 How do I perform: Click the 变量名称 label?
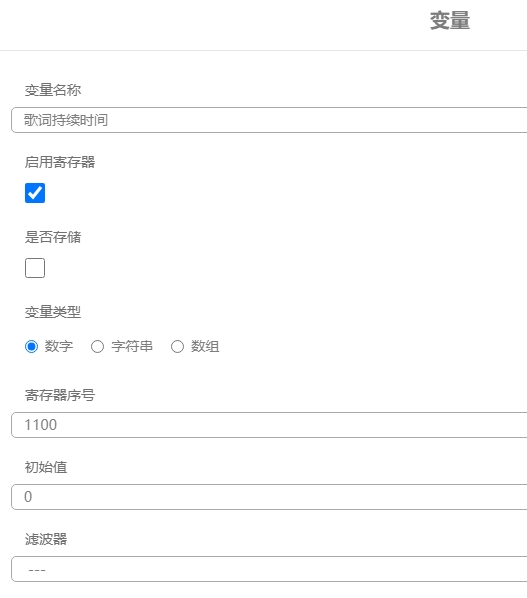coord(53,90)
